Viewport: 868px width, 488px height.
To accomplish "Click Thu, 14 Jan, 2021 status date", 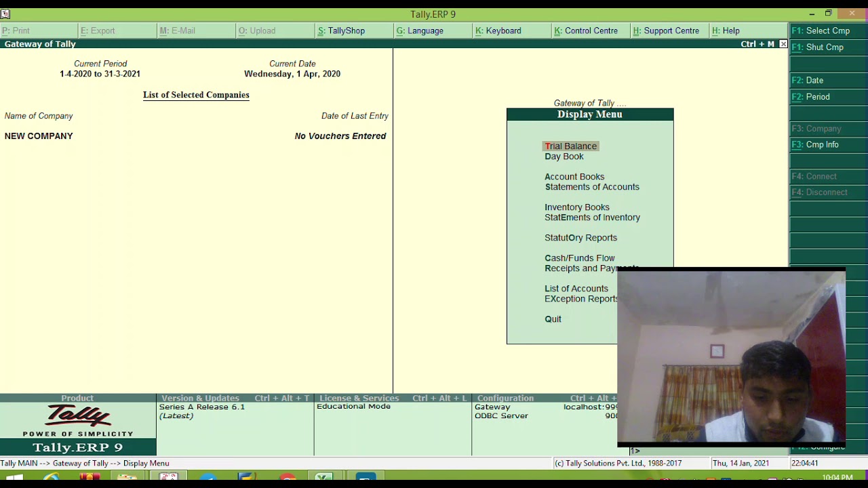I will [741, 464].
